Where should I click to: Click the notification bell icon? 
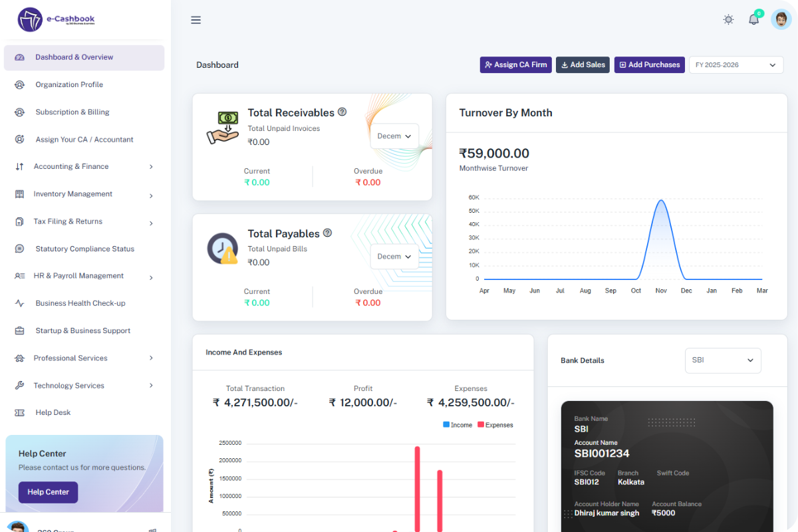point(753,19)
